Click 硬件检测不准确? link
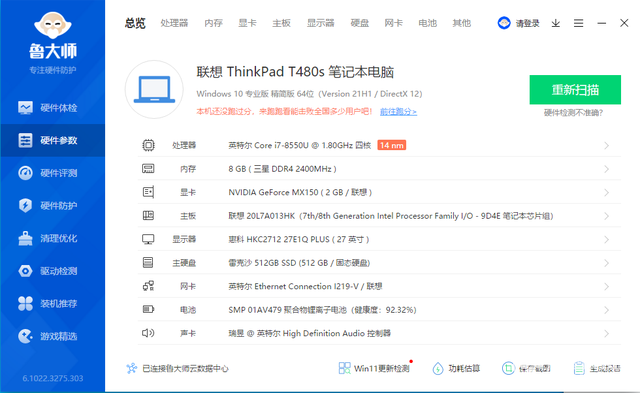 coord(573,113)
